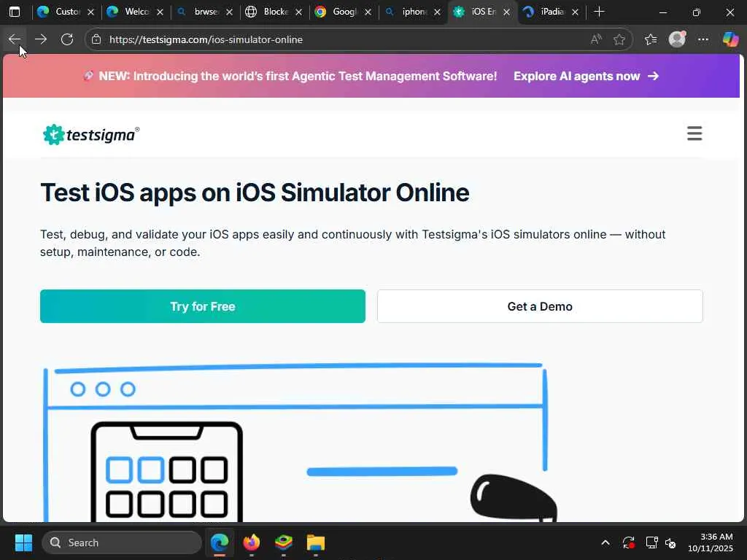747x560 pixels.
Task: Open the Favorites list icon
Action: click(651, 39)
